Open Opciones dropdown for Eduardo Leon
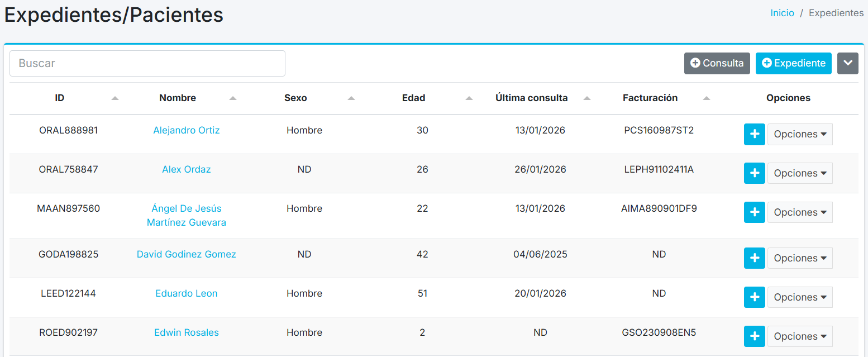 click(800, 297)
